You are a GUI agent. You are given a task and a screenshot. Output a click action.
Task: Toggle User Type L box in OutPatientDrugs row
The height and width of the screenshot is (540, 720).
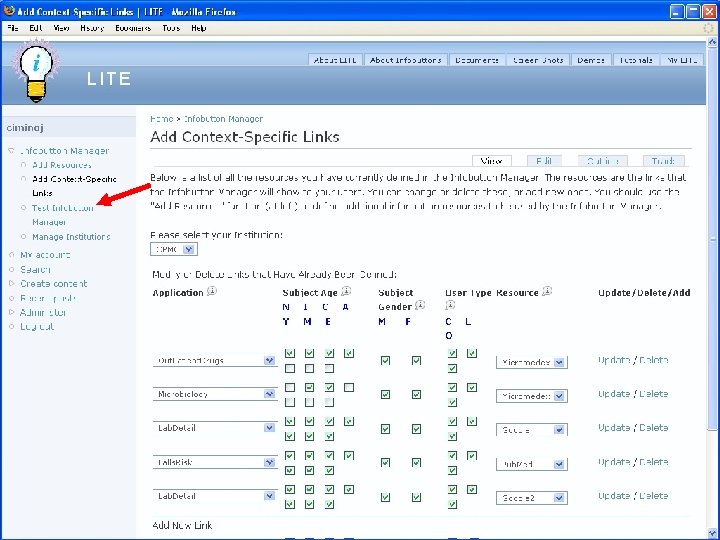click(x=472, y=353)
